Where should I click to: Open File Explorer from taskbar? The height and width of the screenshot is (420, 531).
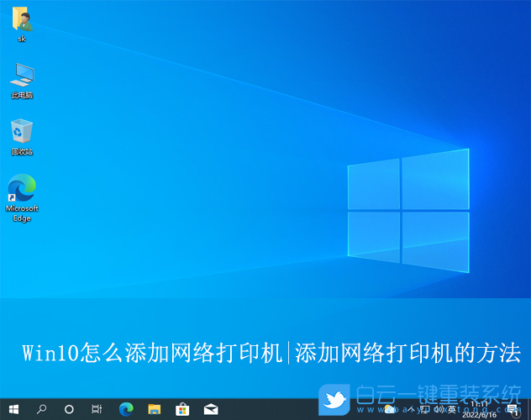154,410
